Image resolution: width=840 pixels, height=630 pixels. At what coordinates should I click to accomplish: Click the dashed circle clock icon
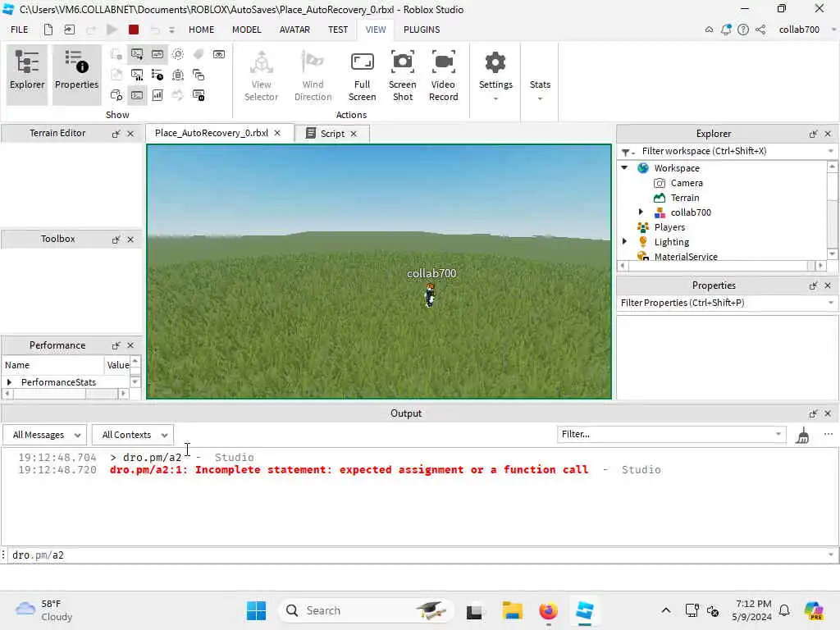(x=178, y=54)
